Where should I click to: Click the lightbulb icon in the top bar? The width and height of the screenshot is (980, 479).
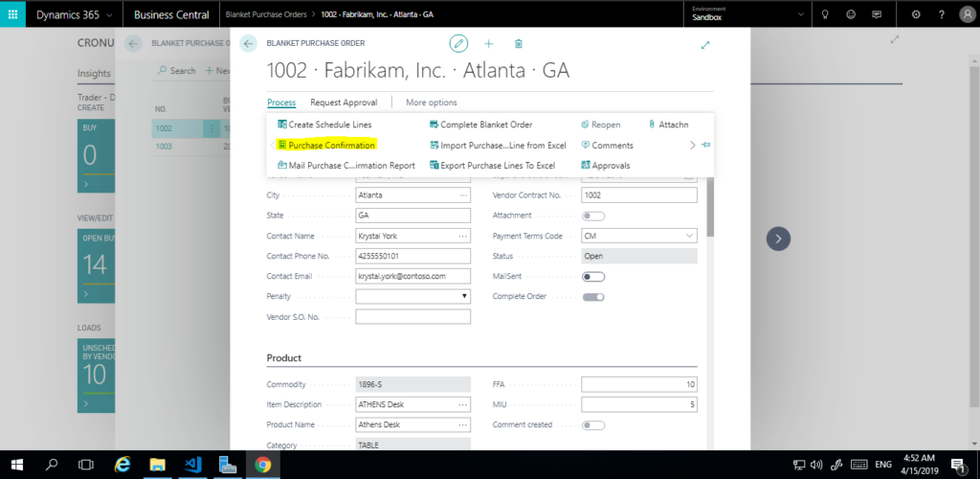824,14
